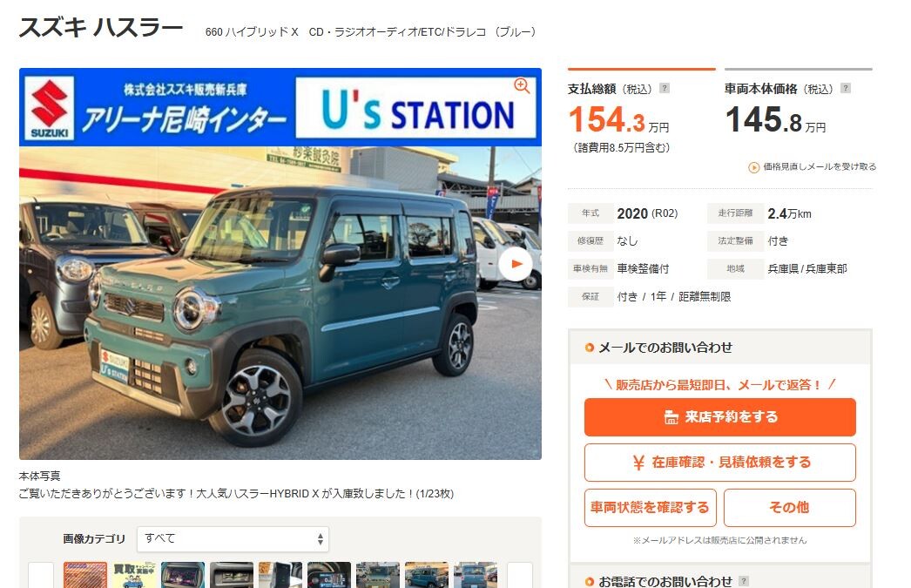Viewport: 911px width, 588px height.
Task: Click the その他 inquiry button
Action: [x=790, y=508]
